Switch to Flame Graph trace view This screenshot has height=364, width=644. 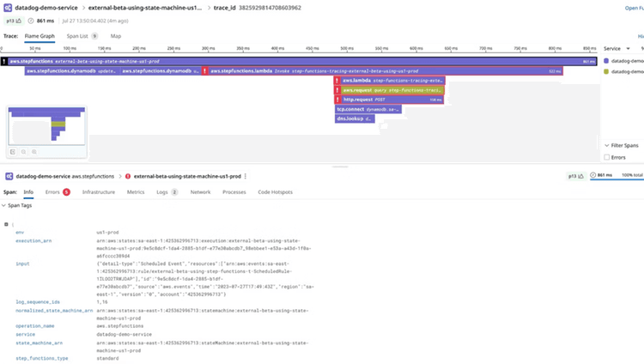[x=39, y=36]
